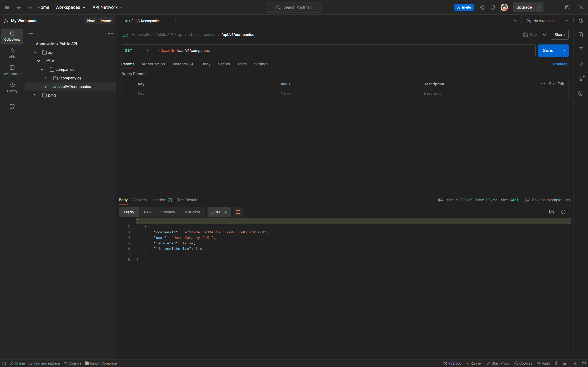Open the Upgrade dropdown arrow
Viewport: 588px width, 367px height.
539,7
